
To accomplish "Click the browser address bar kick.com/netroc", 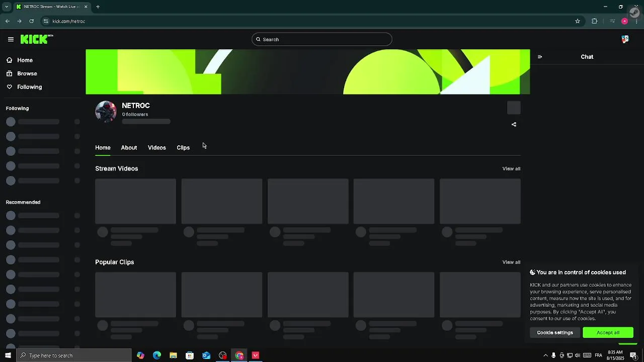I will [68, 21].
